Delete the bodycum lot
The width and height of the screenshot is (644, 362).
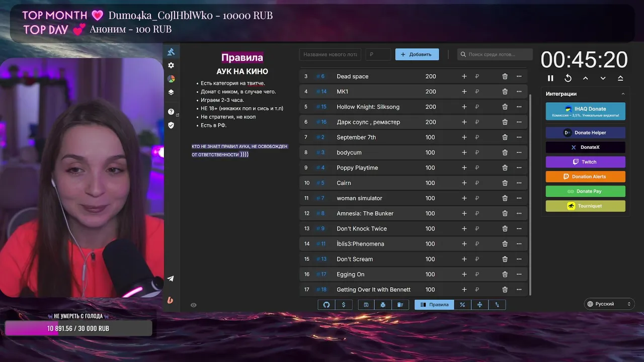505,152
